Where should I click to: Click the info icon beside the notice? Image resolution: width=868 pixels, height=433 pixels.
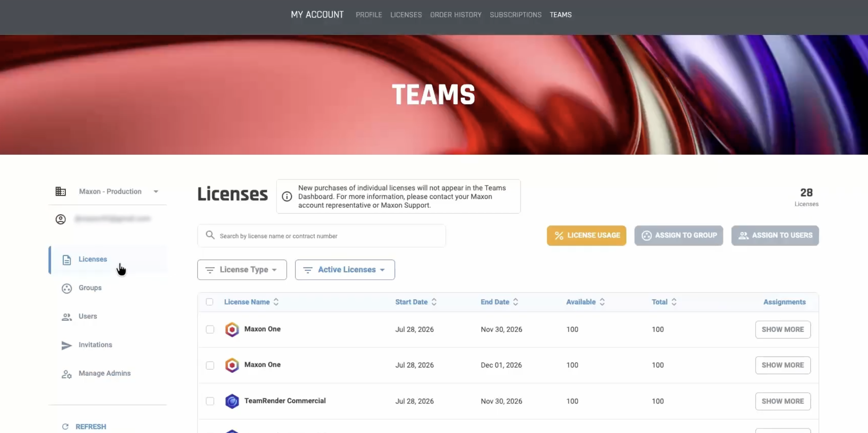[x=287, y=196]
